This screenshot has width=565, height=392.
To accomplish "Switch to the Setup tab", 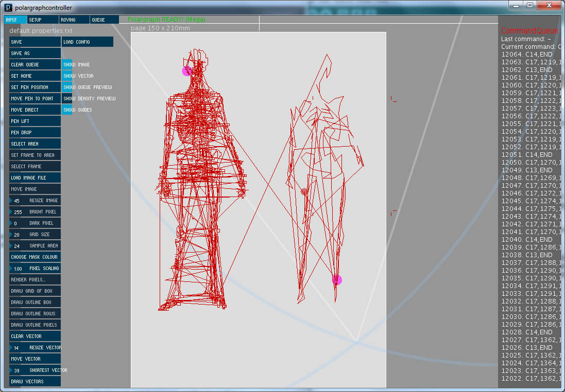I will [x=43, y=20].
